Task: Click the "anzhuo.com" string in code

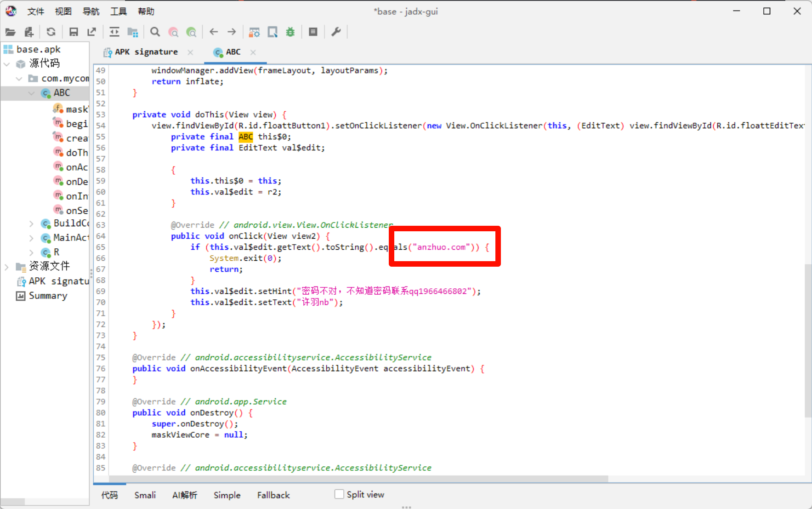Action: 441,247
